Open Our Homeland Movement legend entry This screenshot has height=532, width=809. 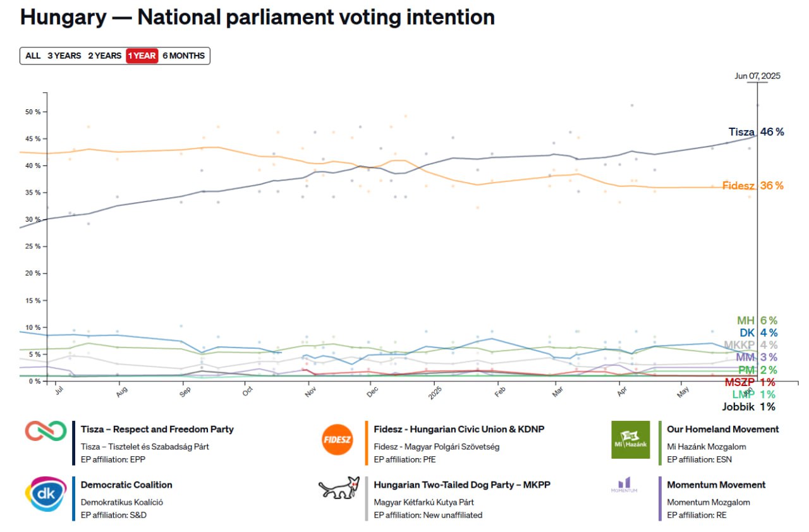click(x=723, y=430)
